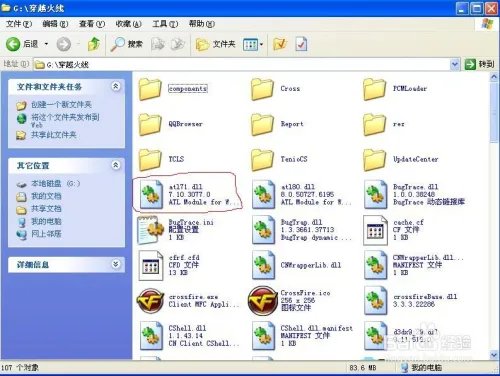Open 我的电脑 link in sidebar
This screenshot has height=376, width=500.
[46, 221]
